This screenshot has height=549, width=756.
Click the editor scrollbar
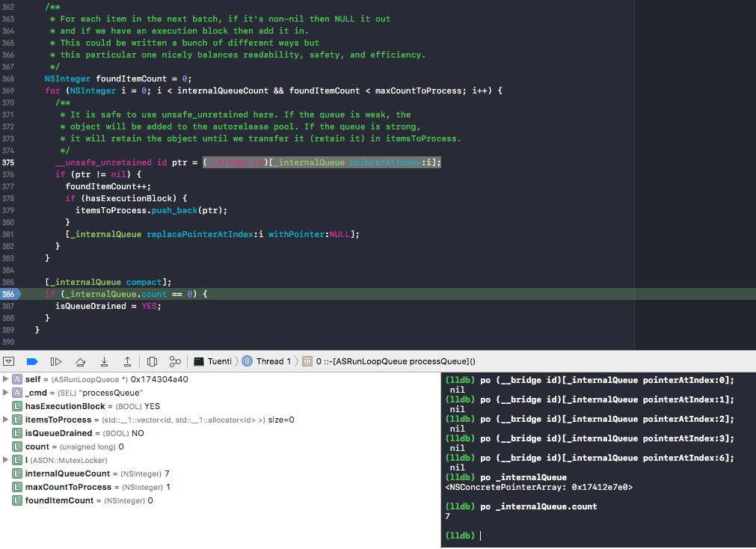click(751, 150)
